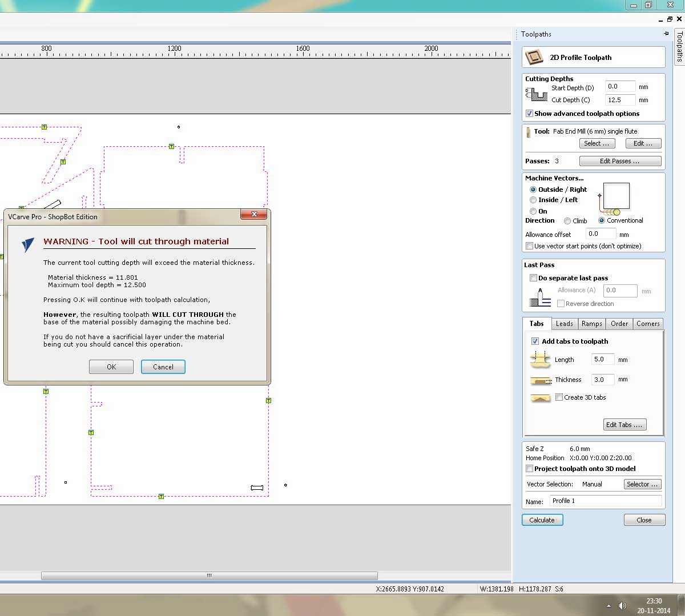685x616 pixels.
Task: Click the Allowance offset input field
Action: pos(602,234)
